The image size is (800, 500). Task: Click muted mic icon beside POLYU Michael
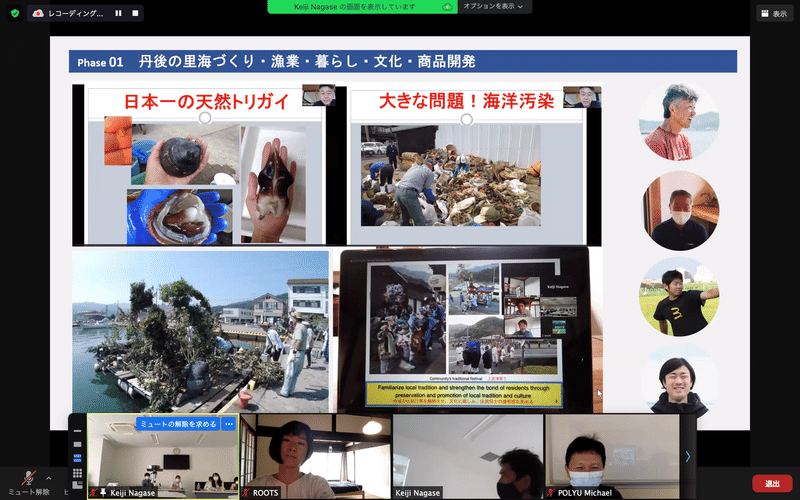(x=551, y=492)
